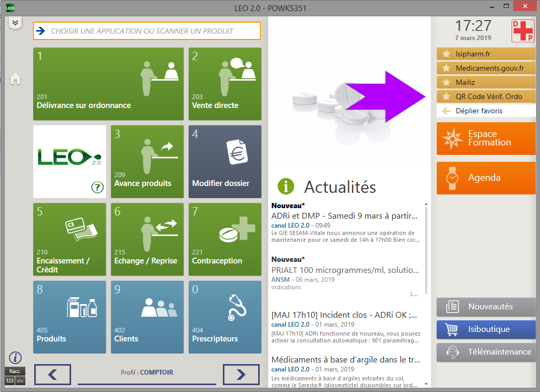Open the Isipharm.fr favorite
540x392 pixels.
point(486,54)
